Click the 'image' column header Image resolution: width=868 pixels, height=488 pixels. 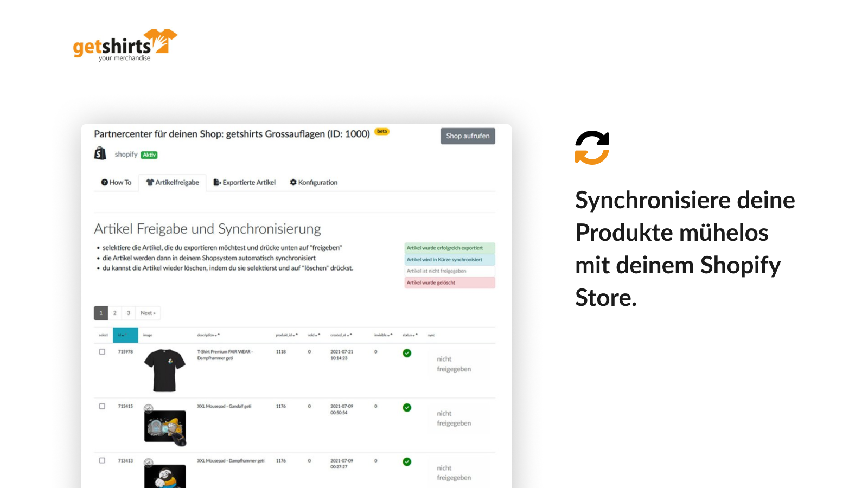pos(148,335)
